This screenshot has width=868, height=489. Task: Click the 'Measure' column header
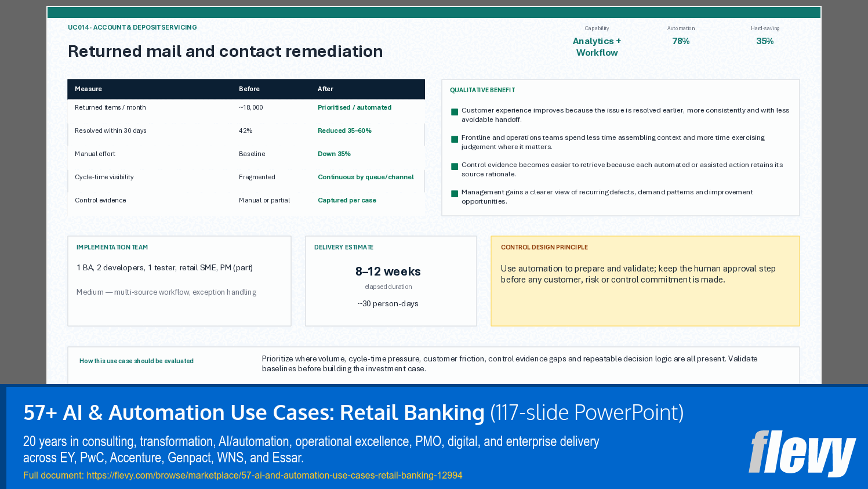click(x=88, y=89)
